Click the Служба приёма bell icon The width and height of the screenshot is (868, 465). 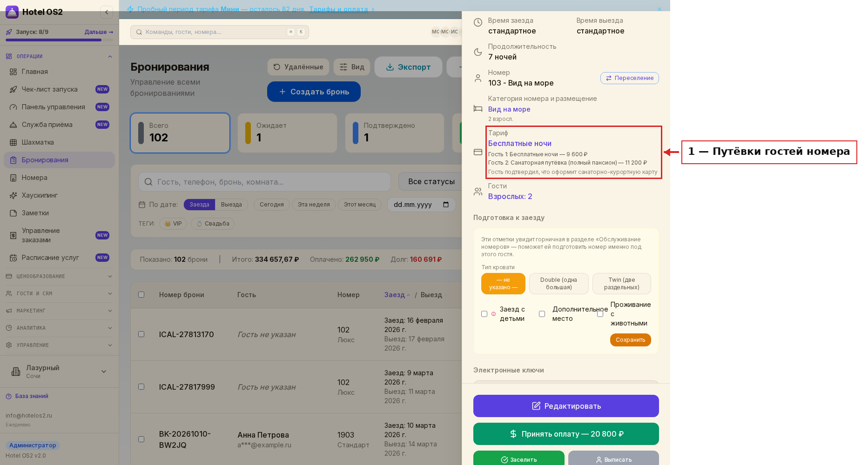pyautogui.click(x=13, y=125)
